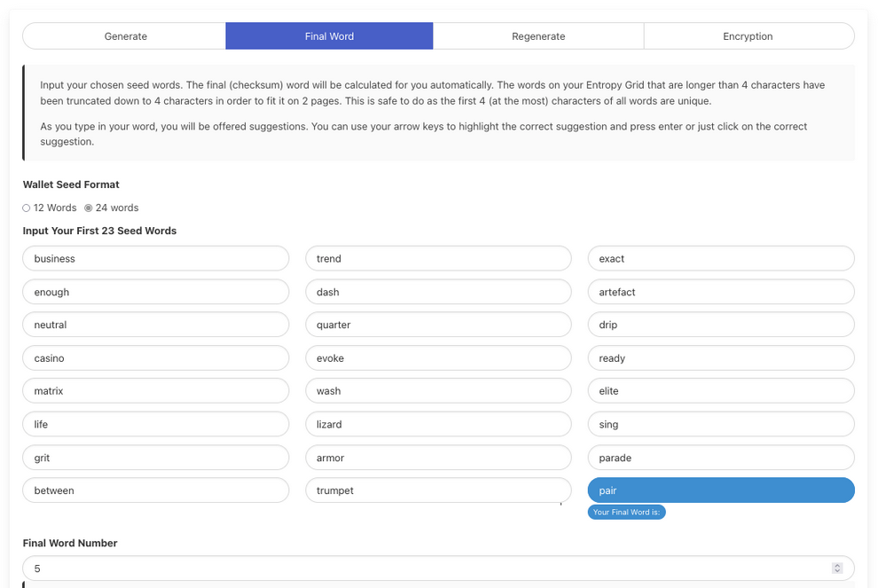Click the 'between' seed word field
The width and height of the screenshot is (878, 588).
pos(155,490)
